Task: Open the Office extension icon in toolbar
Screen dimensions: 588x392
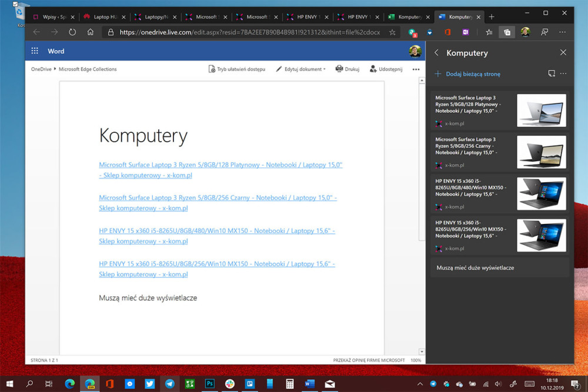Action: point(447,32)
